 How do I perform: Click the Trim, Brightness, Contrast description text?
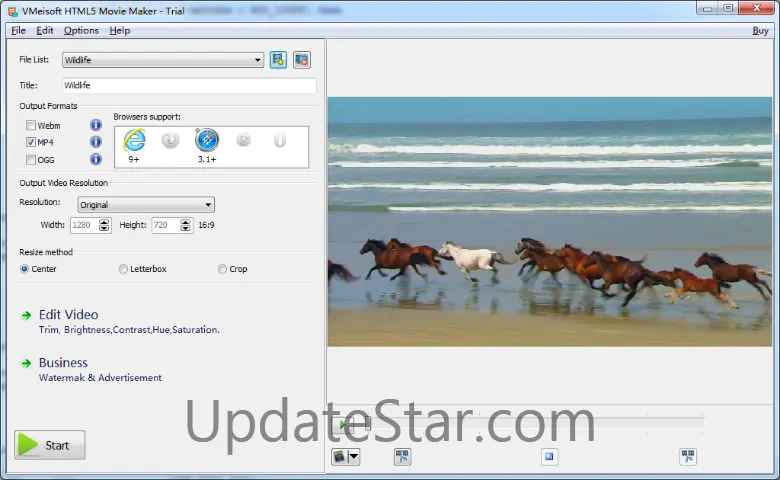pyautogui.click(x=129, y=330)
